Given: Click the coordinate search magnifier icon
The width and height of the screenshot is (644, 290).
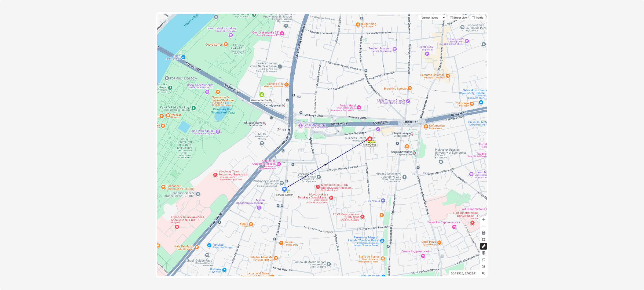Looking at the screenshot, I should [484, 273].
